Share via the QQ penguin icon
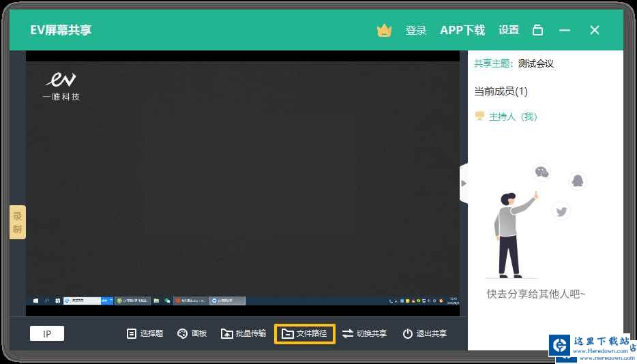Screen dimensions: 637x364 577,180
